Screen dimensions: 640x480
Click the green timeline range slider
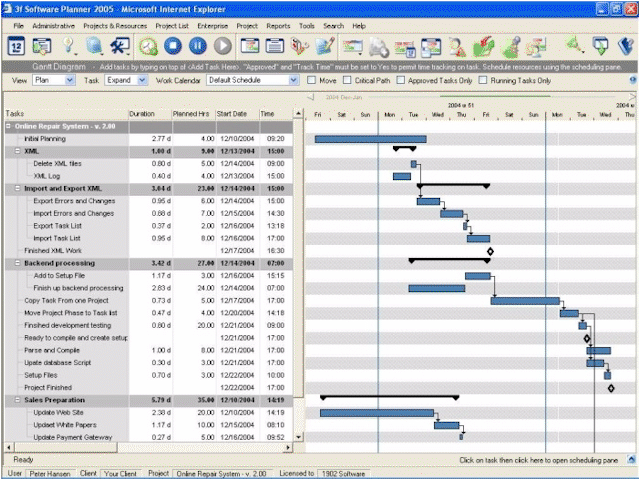[495, 96]
